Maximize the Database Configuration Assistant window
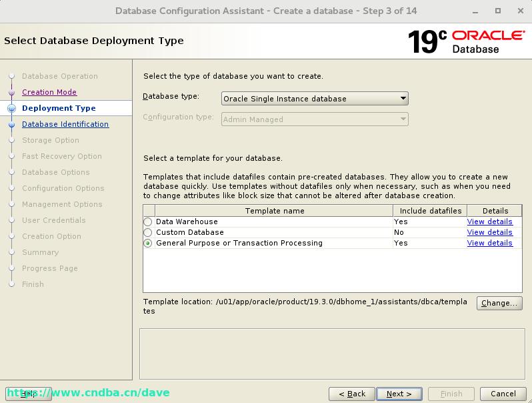Viewport: 532px width, 403px height. [498, 11]
